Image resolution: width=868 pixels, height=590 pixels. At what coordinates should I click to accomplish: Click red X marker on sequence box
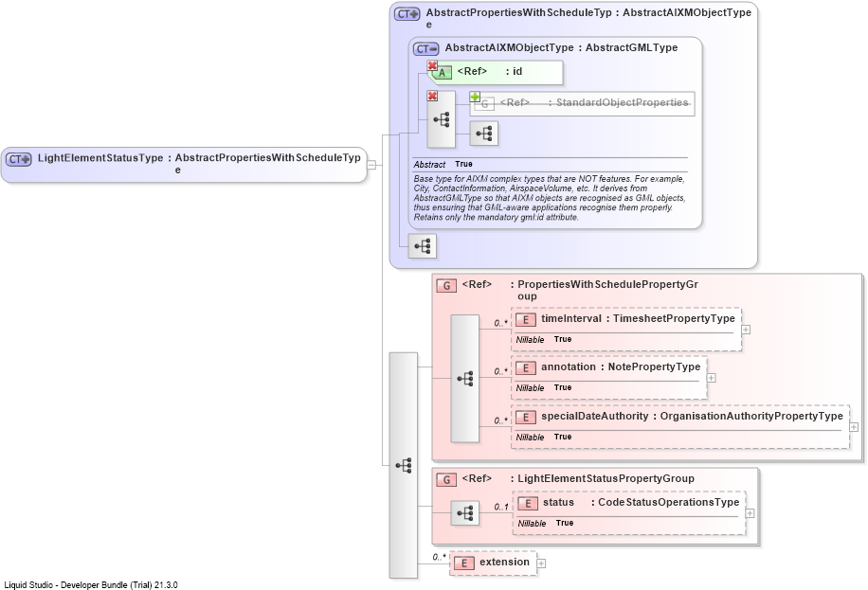432,96
